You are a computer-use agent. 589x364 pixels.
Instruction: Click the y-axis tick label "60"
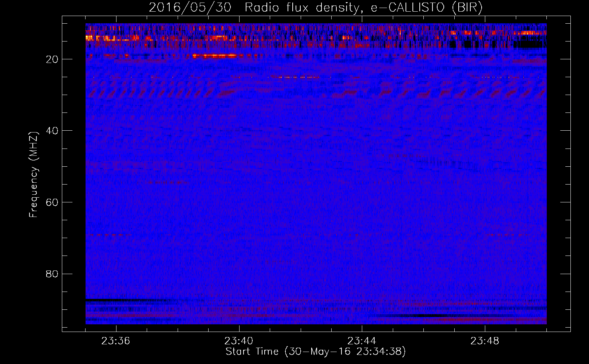(x=52, y=202)
